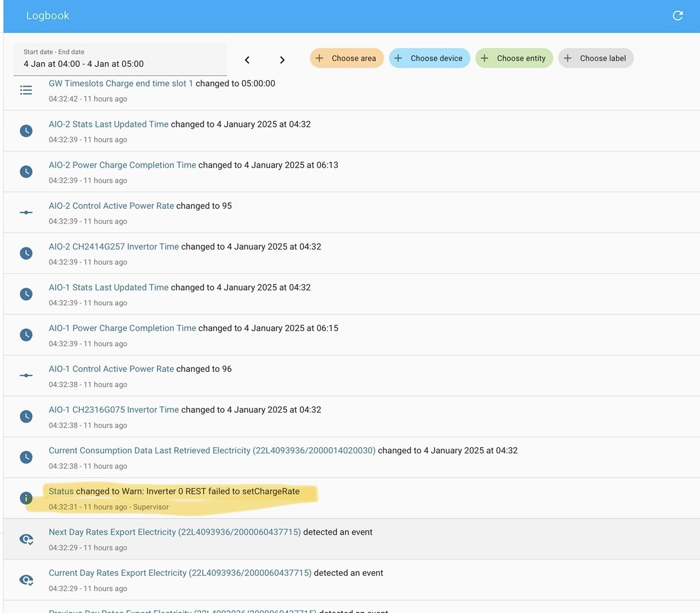Viewport: 700px width, 613px height.
Task: Click the line icon beside AIO-2 Control Active Power Rate
Action: point(26,213)
